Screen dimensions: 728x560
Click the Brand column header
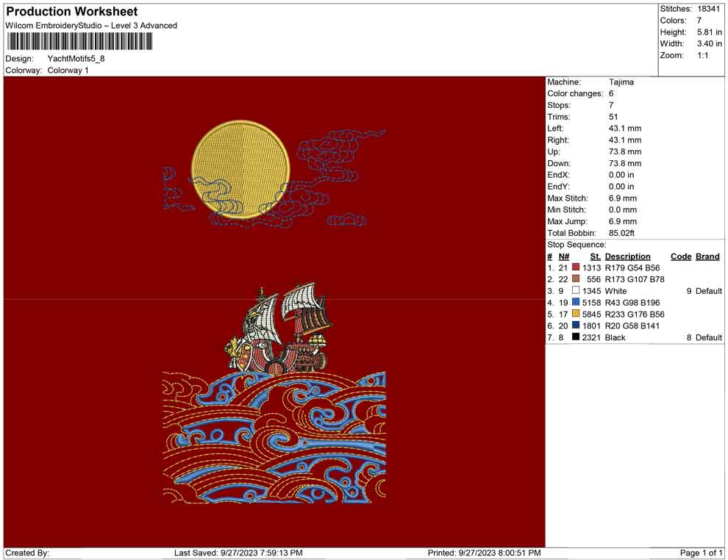[707, 256]
